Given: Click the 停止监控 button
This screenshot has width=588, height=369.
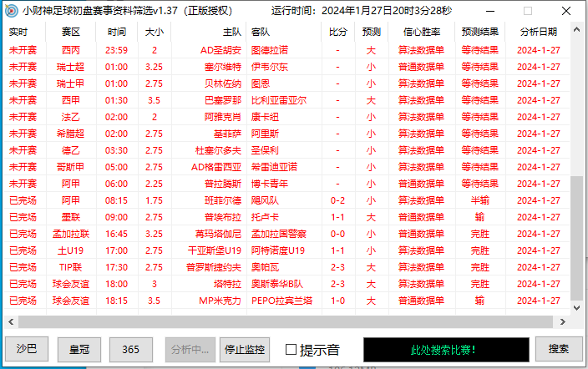Looking at the screenshot, I should (245, 350).
